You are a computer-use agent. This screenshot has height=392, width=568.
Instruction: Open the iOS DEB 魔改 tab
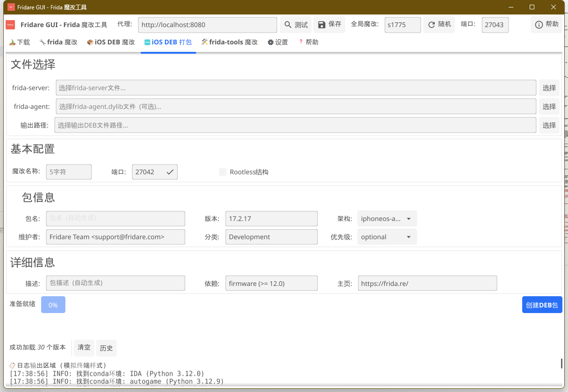(111, 42)
